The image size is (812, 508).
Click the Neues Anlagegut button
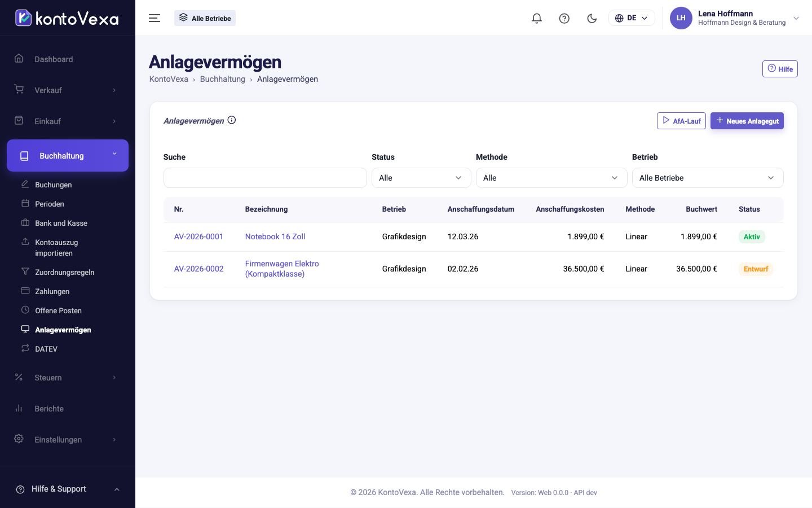pos(747,121)
